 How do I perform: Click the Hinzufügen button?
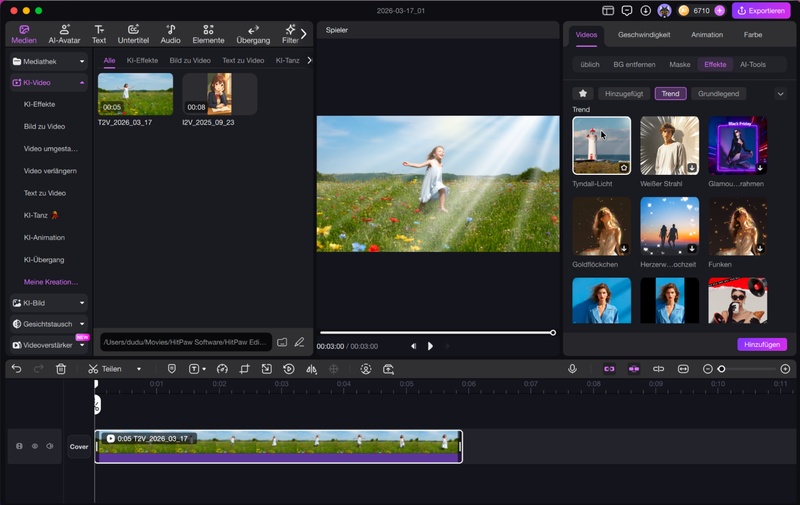click(x=762, y=344)
